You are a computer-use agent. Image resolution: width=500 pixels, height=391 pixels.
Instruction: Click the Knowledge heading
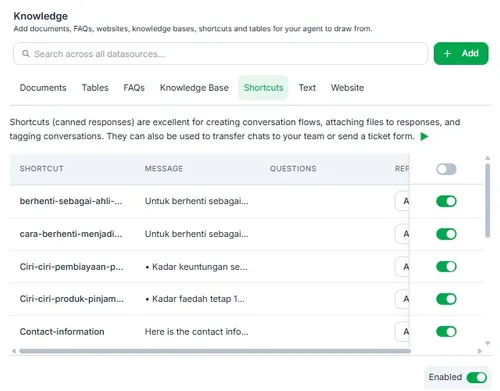click(x=41, y=16)
